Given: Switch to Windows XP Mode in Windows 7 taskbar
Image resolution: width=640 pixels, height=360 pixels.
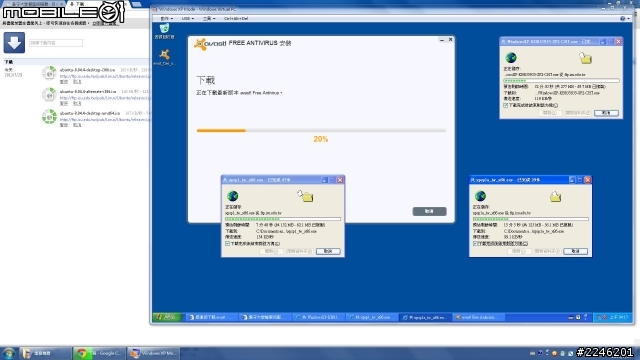Looking at the screenshot, I should click(x=153, y=353).
